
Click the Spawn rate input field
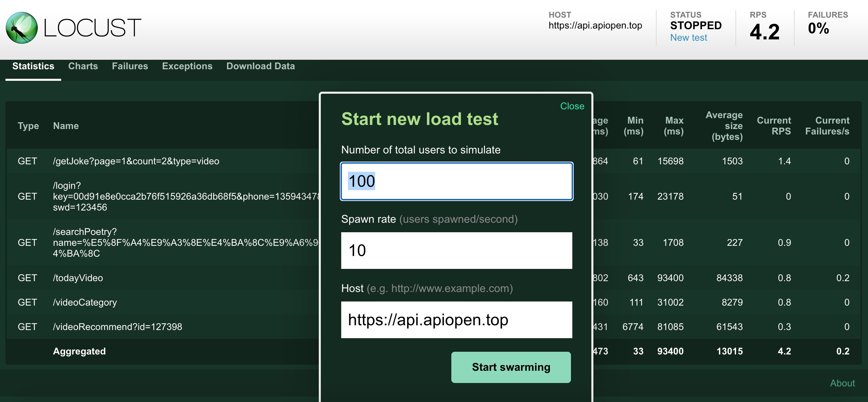point(456,250)
